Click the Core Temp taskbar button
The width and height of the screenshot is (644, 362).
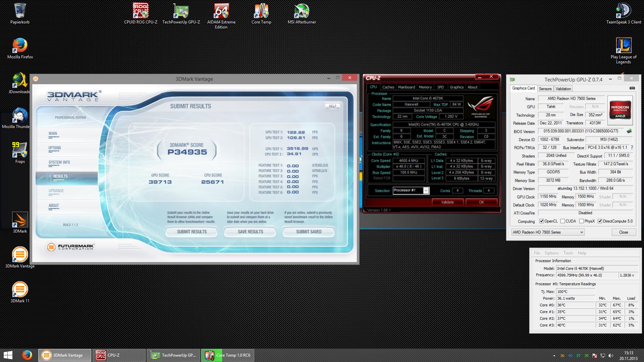coord(228,355)
